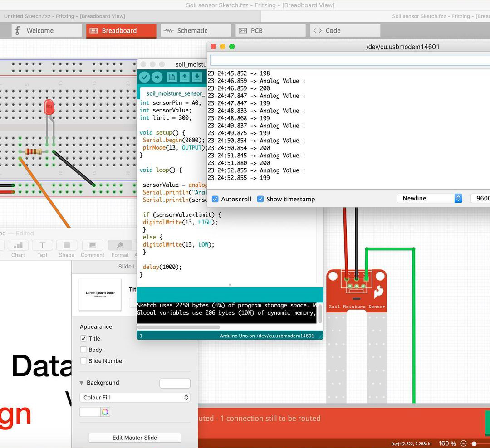490x448 pixels.
Task: Click the Arduino Verify checkmark button
Action: (x=144, y=77)
